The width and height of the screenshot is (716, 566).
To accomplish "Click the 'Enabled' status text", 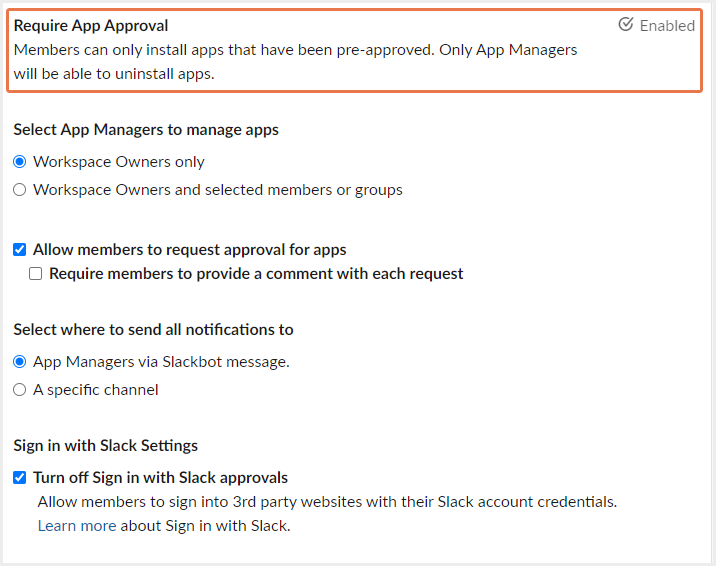I will tap(667, 26).
